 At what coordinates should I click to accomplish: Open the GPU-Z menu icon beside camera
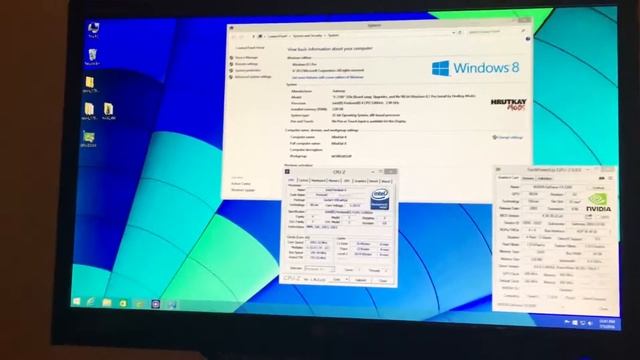(611, 178)
